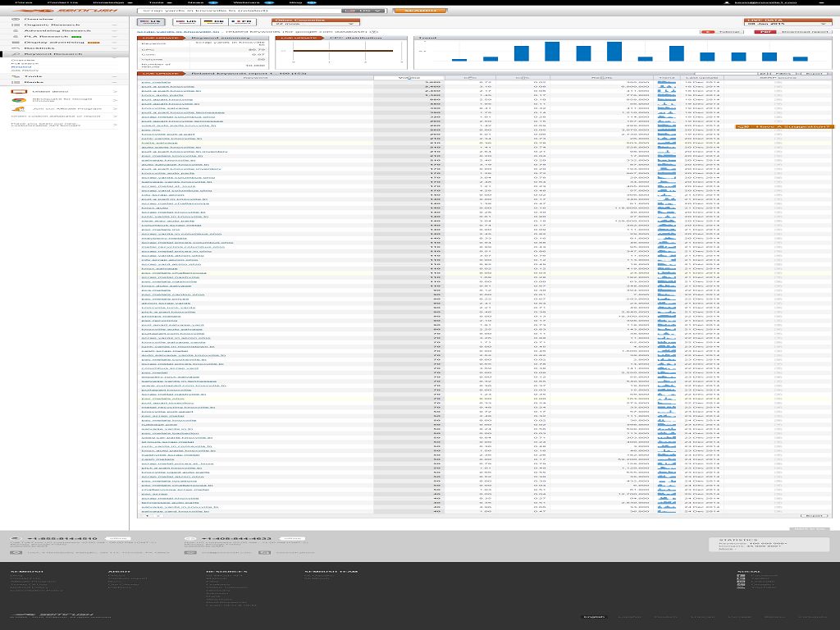Open the Knowledge menu in the top bar
Screen dimensions: 840x630
pos(113,2)
